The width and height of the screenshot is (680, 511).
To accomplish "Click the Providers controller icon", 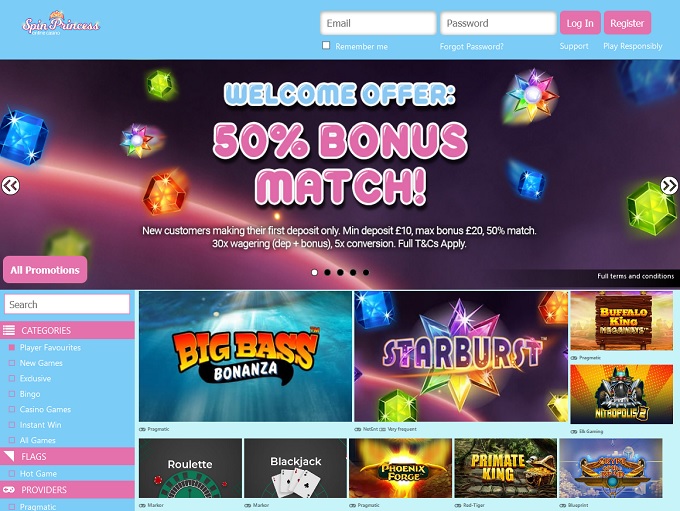I will pyautogui.click(x=9, y=489).
